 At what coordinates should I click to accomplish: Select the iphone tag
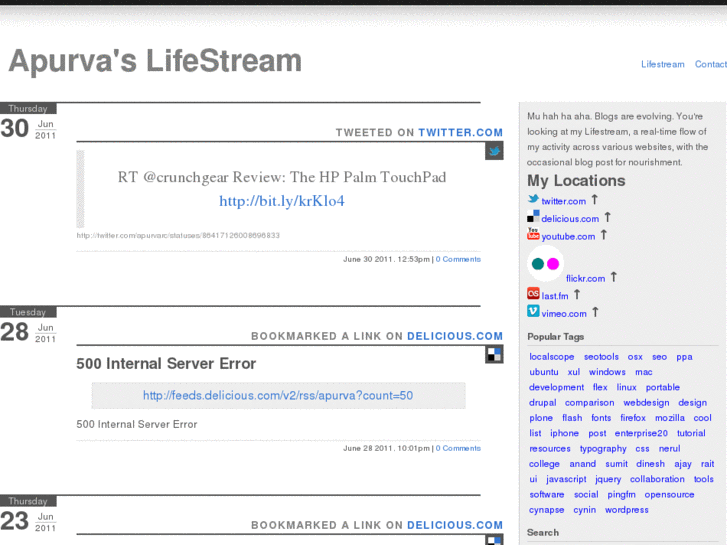(x=565, y=434)
